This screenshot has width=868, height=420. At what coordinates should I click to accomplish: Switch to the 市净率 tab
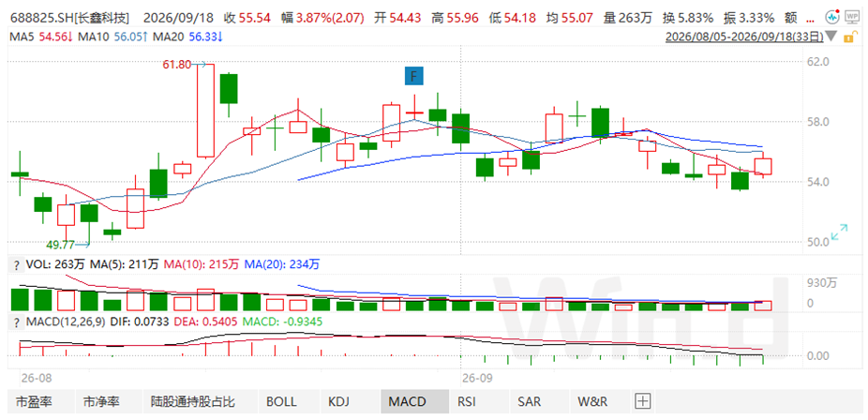(102, 401)
